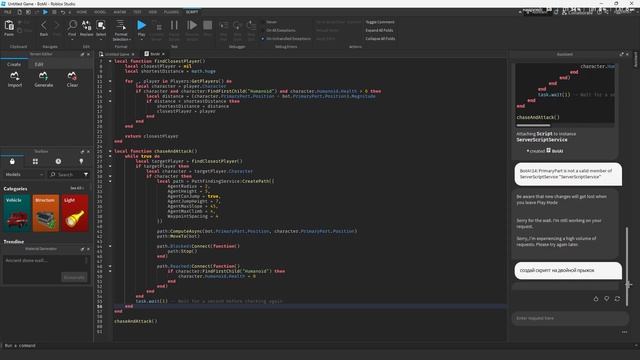The width and height of the screenshot is (640, 360).
Task: Click the Clear terrain icon
Action: point(72,76)
